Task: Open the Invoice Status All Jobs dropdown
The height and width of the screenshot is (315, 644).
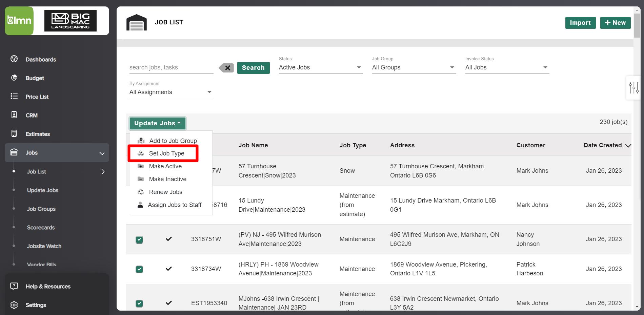Action: pyautogui.click(x=507, y=67)
